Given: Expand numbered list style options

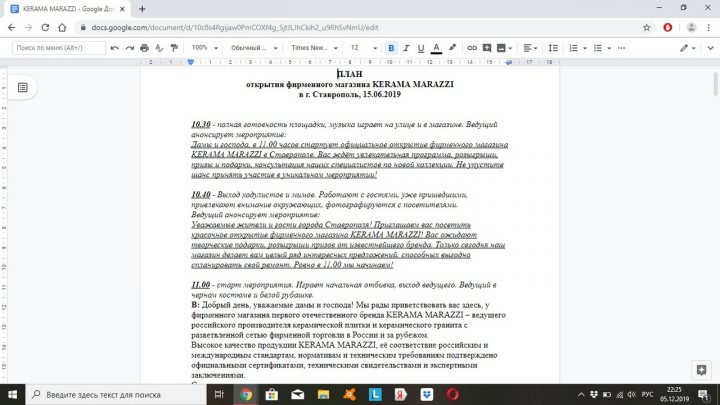Looking at the screenshot, I should 585,48.
